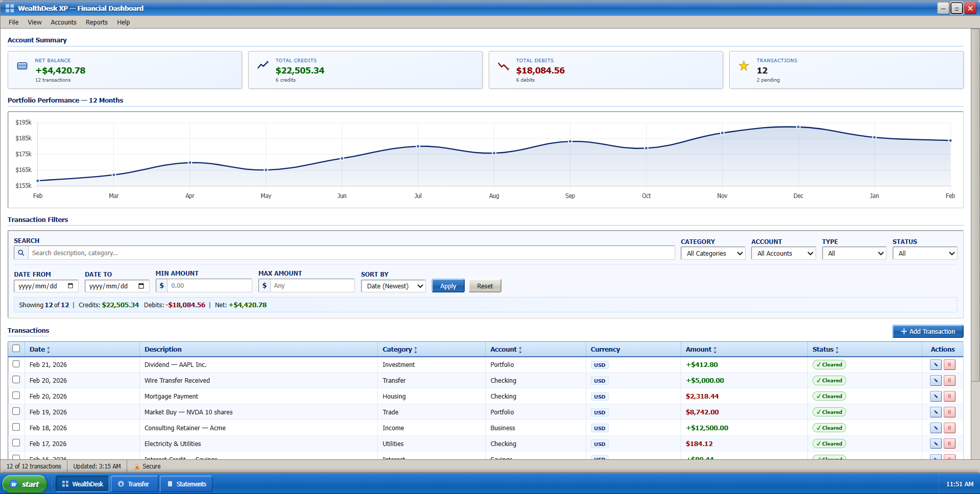980x494 pixels.
Task: Open the edit pencil icon for Dividend AAPL row
Action: (936, 364)
